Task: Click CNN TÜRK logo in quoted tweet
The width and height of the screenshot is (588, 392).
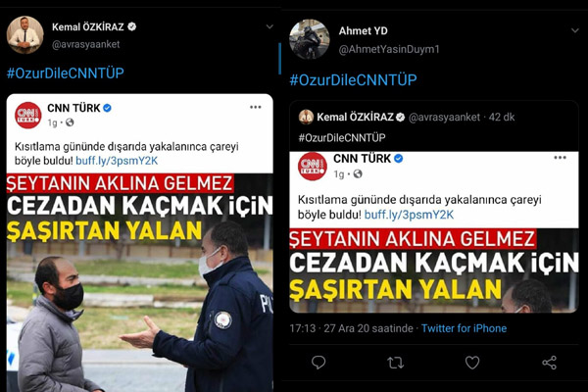Action: click(312, 167)
